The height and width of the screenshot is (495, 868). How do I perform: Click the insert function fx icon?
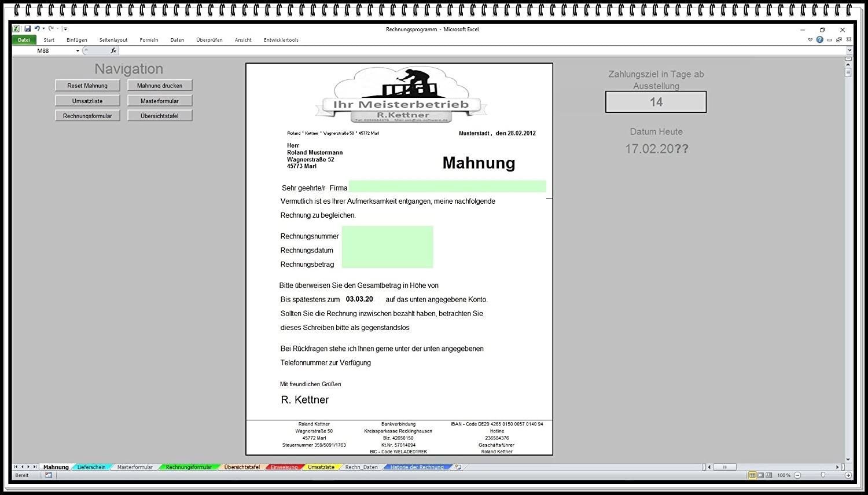[113, 51]
